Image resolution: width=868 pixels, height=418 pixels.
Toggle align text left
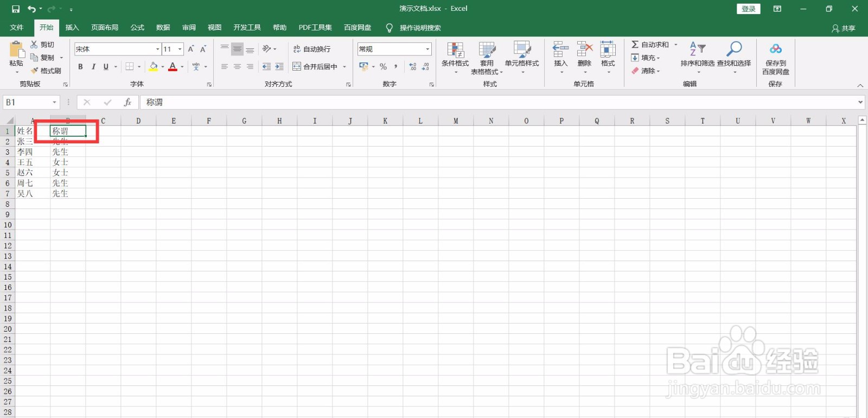click(225, 66)
